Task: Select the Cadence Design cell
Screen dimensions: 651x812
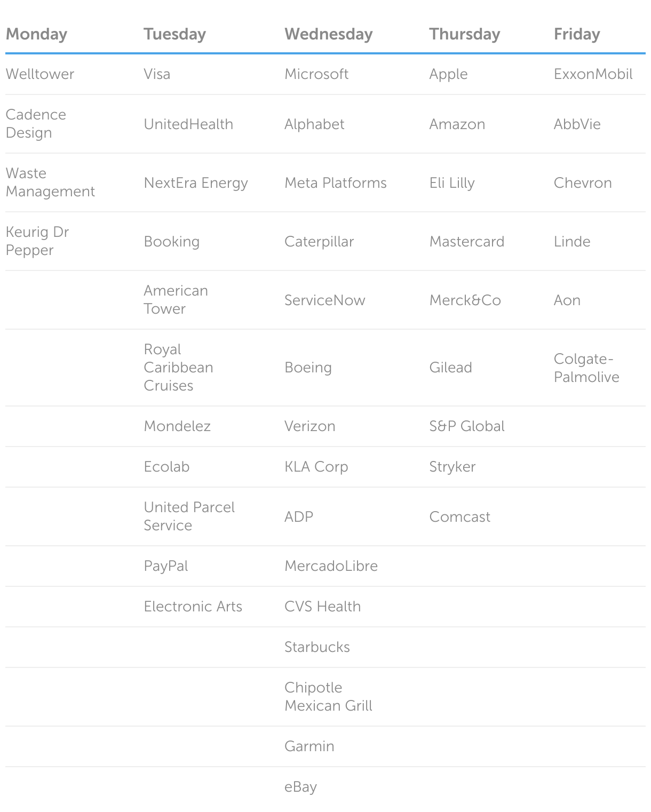Action: click(36, 124)
